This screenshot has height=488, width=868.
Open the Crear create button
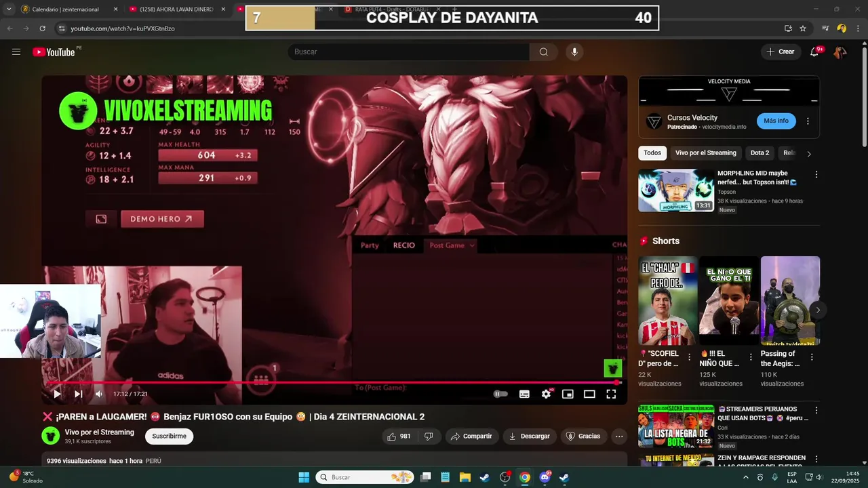click(x=780, y=52)
